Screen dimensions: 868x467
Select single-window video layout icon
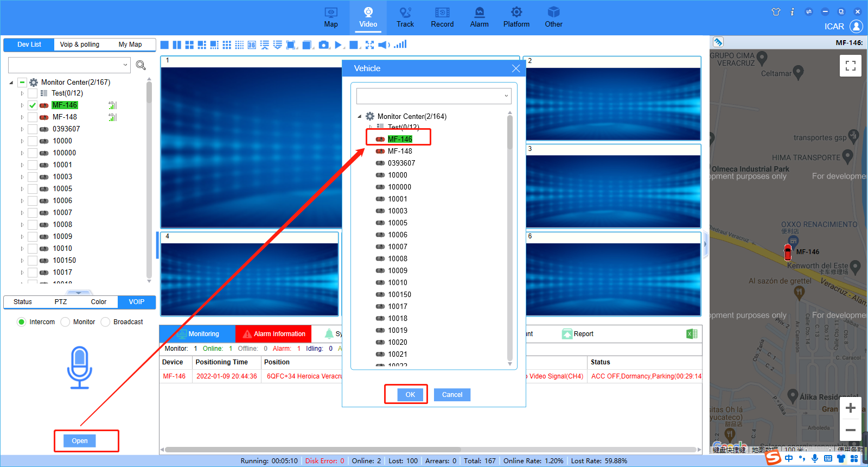click(164, 45)
